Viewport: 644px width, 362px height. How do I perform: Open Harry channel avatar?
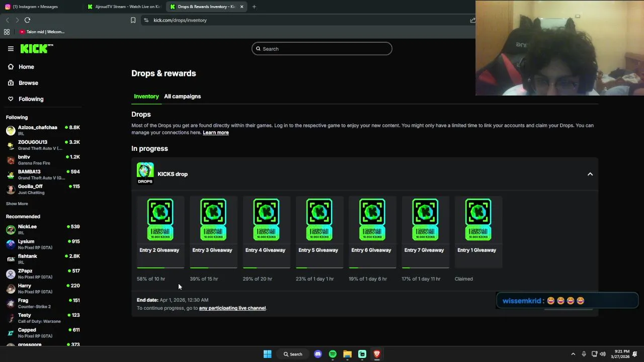(11, 289)
